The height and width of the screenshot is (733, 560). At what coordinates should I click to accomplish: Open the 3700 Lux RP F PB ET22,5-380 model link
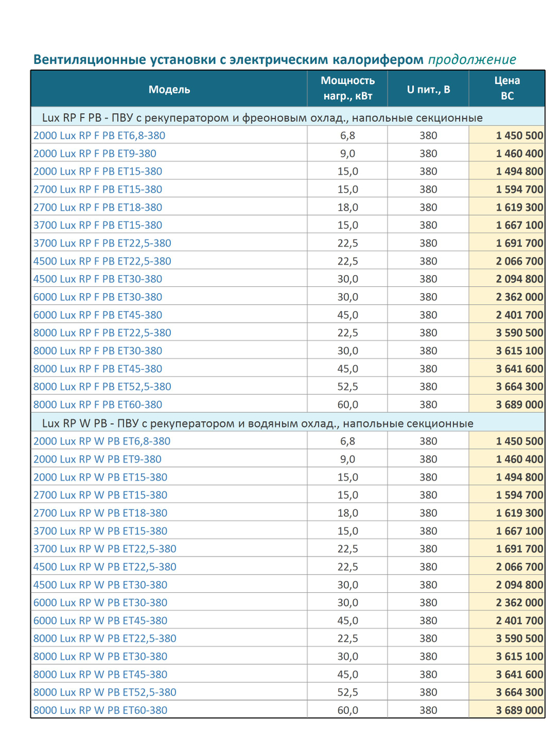tap(102, 243)
